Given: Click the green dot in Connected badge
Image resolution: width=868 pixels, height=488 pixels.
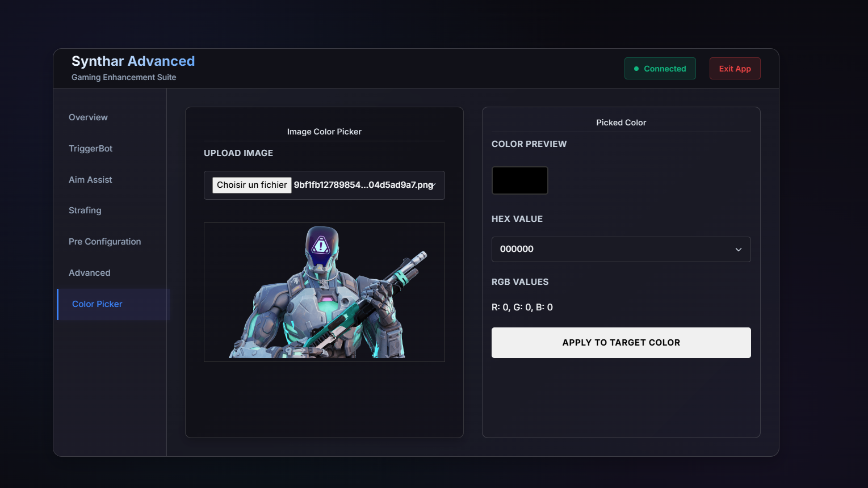Looking at the screenshot, I should click(x=636, y=69).
